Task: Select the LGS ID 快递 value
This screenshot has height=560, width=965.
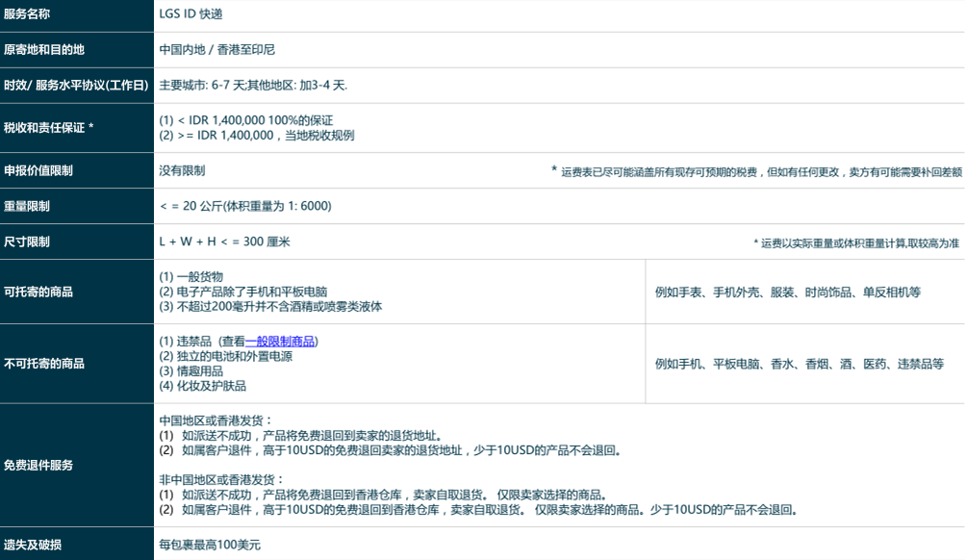Action: click(190, 14)
